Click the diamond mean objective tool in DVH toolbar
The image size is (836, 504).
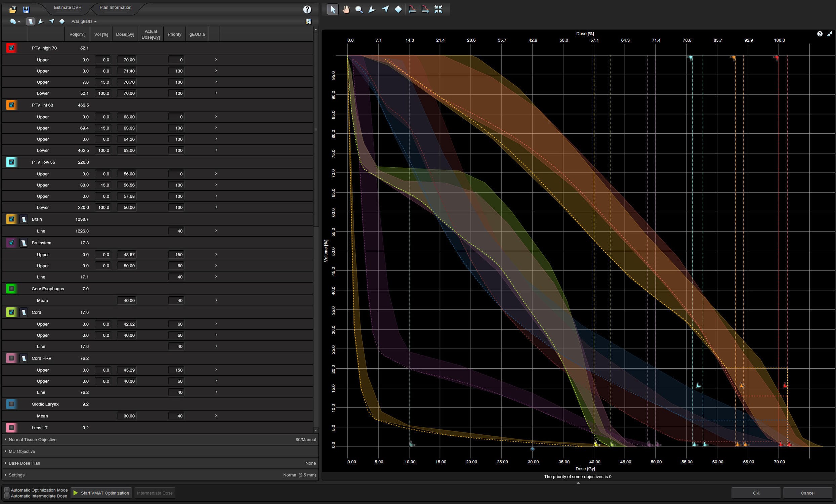click(x=398, y=9)
